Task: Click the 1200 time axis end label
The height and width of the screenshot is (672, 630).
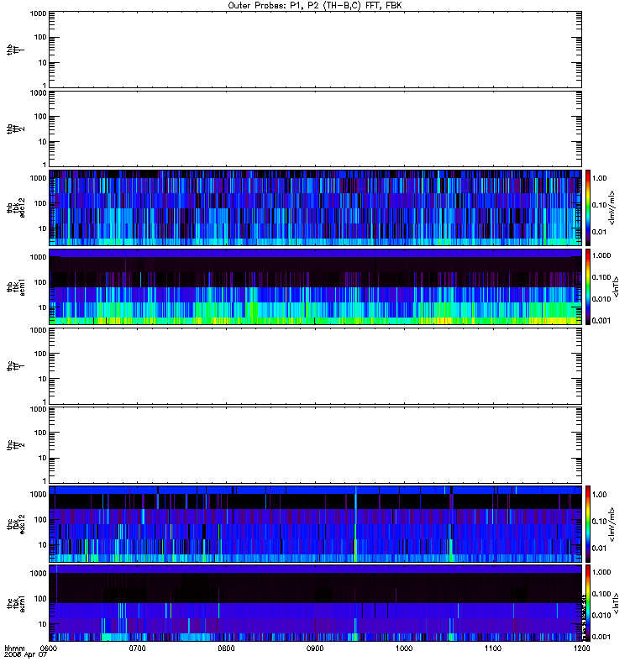Action: pyautogui.click(x=581, y=648)
